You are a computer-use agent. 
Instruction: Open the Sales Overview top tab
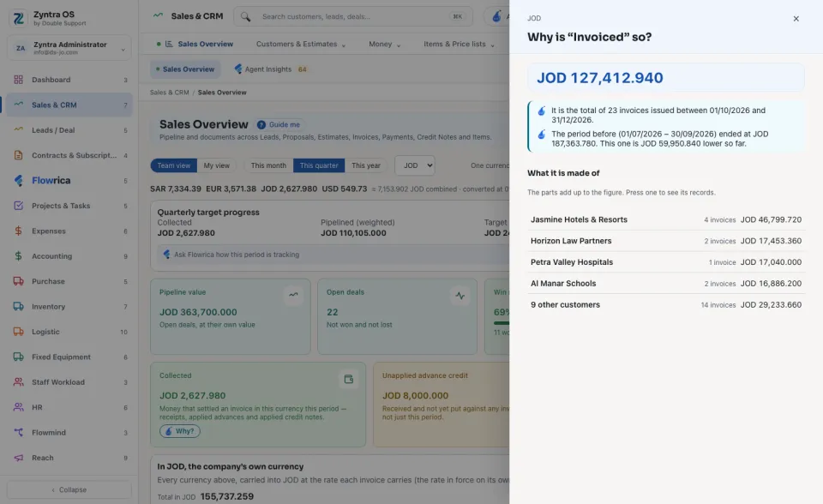tap(195, 44)
